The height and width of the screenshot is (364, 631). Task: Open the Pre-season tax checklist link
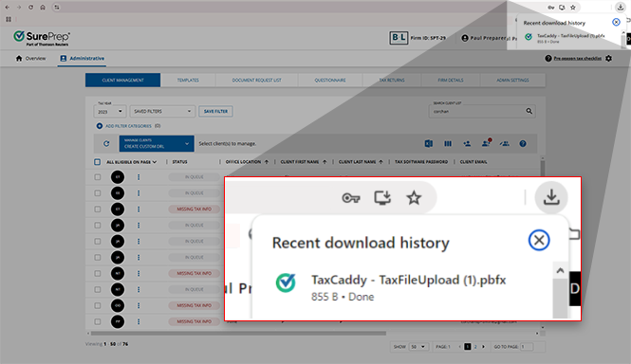click(578, 59)
